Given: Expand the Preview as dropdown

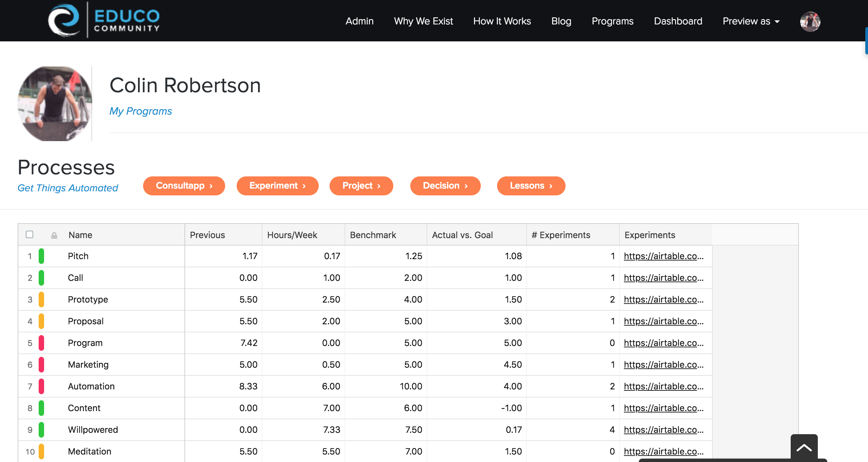Looking at the screenshot, I should [751, 21].
